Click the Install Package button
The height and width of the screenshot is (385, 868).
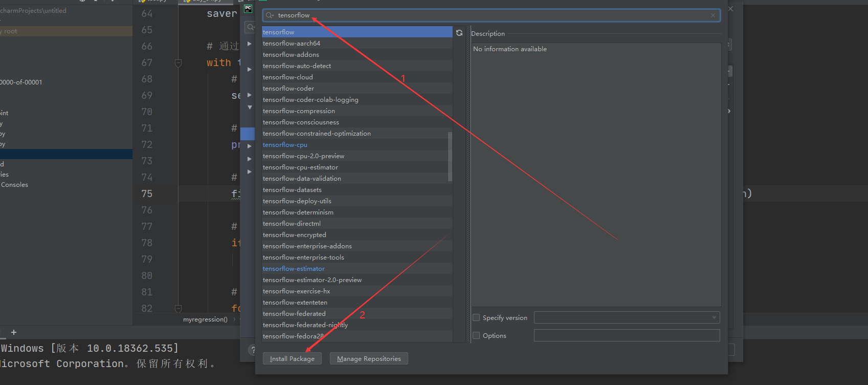click(x=292, y=358)
